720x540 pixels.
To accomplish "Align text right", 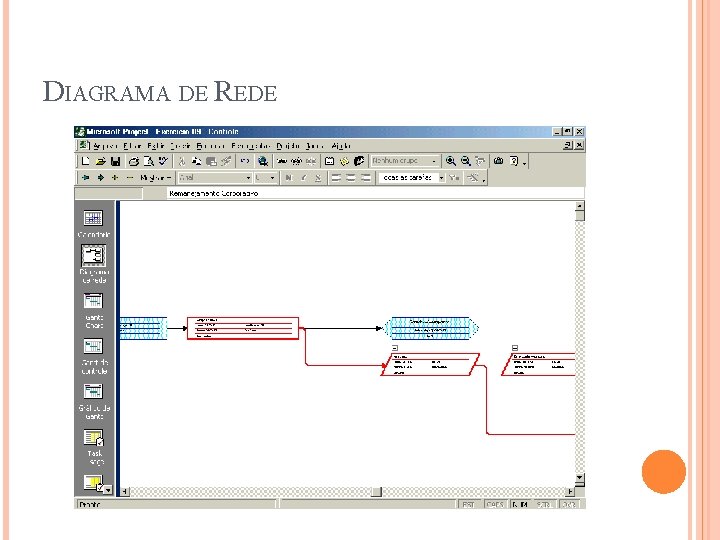I will [366, 177].
